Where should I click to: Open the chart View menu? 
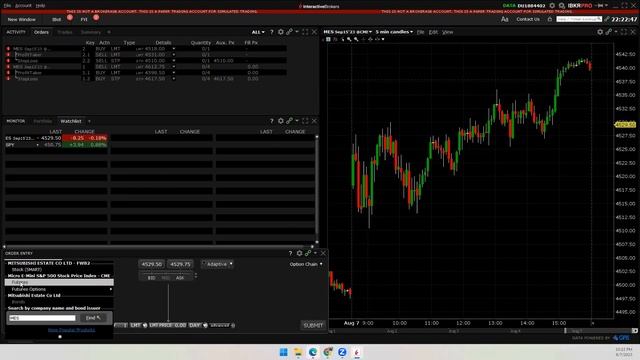[447, 32]
